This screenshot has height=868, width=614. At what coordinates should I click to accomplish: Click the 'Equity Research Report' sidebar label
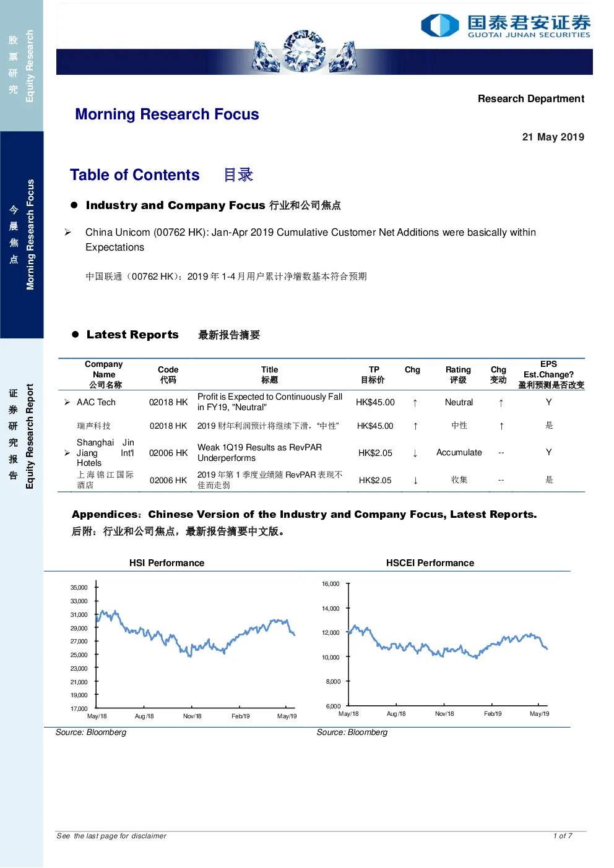29,436
